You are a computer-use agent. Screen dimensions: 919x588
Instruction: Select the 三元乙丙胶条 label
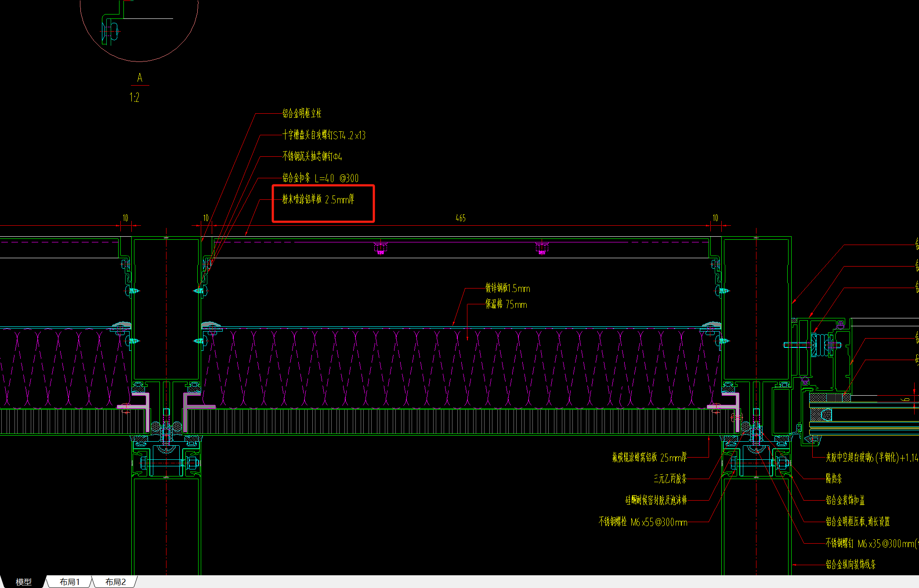click(670, 479)
